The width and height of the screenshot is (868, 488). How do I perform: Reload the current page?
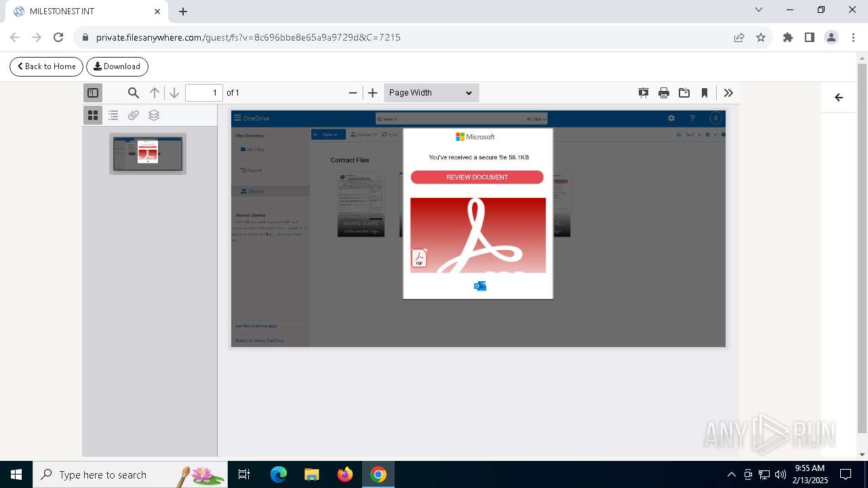pos(58,37)
